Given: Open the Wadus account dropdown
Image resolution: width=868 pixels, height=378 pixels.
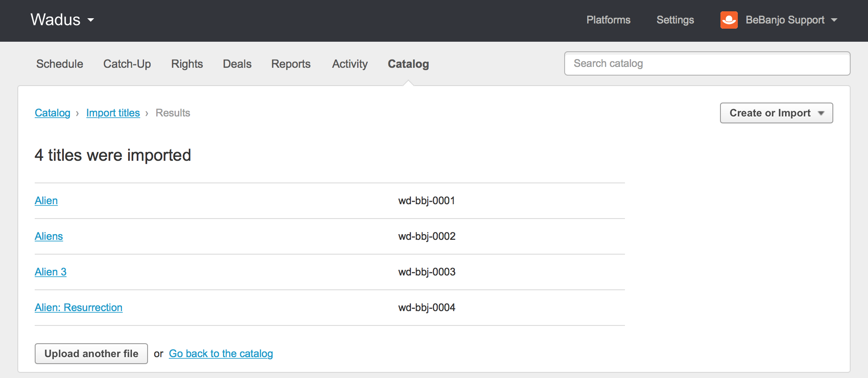Looking at the screenshot, I should (x=62, y=20).
